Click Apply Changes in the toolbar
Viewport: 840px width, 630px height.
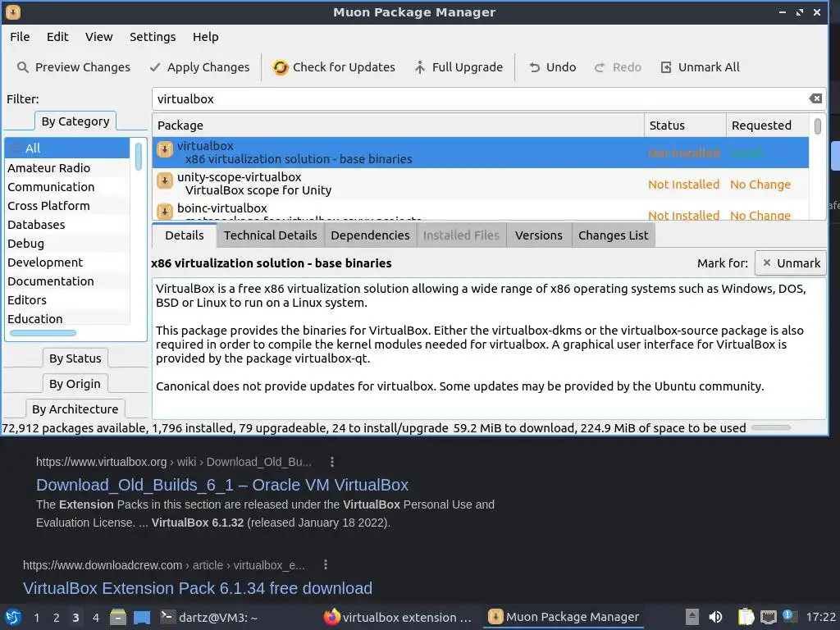[x=199, y=67]
